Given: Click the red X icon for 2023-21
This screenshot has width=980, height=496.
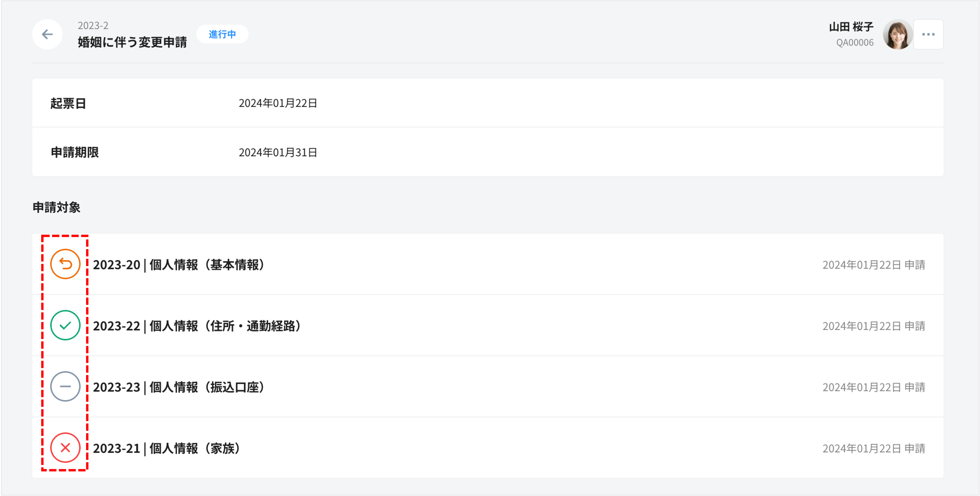Looking at the screenshot, I should click(x=65, y=448).
